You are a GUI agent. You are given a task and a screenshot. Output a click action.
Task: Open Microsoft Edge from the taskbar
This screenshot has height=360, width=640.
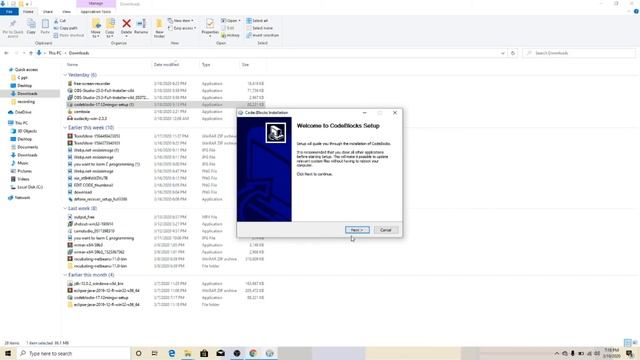pyautogui.click(x=171, y=353)
